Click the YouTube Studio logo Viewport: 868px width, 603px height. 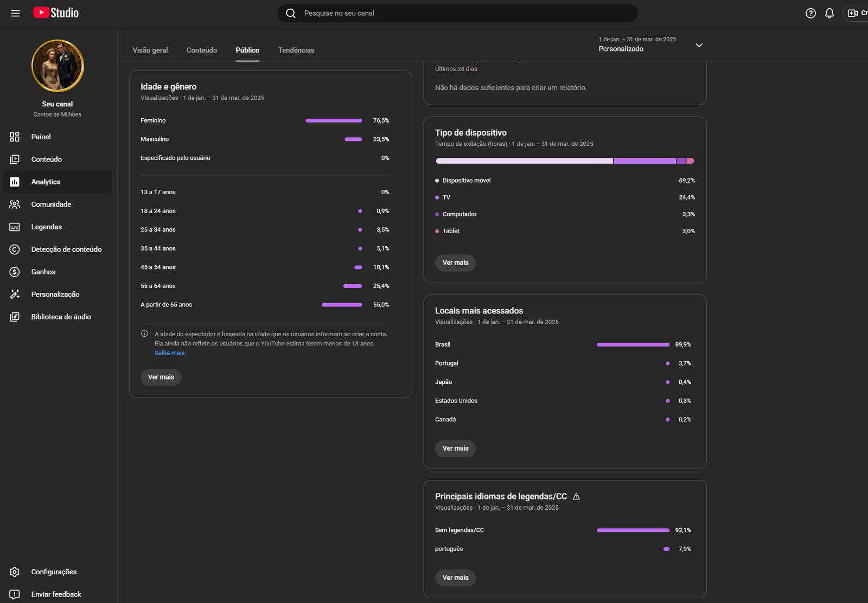(56, 13)
